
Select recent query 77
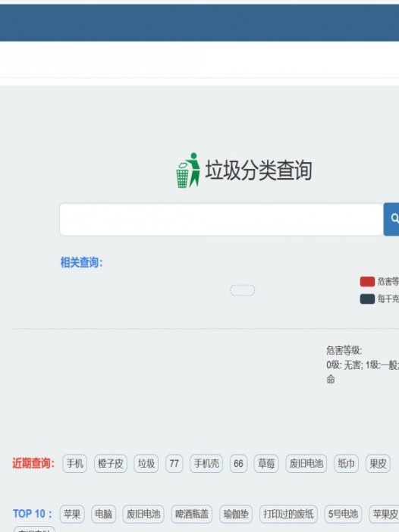[x=174, y=464]
